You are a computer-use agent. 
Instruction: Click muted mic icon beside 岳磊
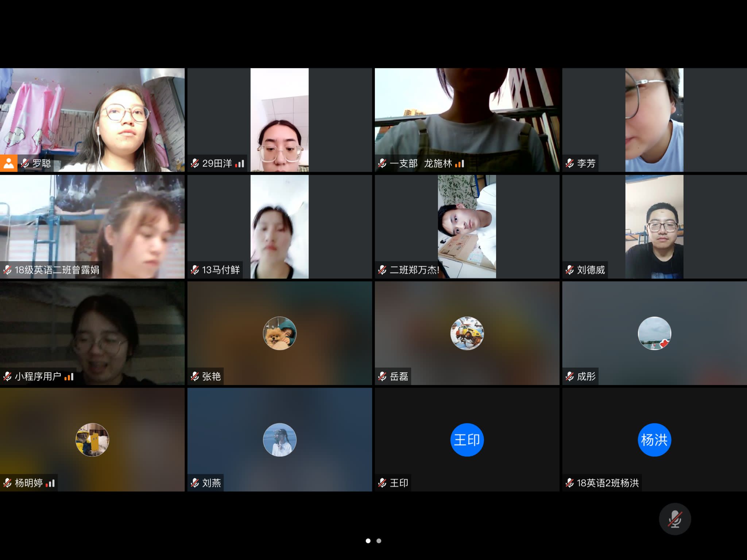pyautogui.click(x=382, y=376)
